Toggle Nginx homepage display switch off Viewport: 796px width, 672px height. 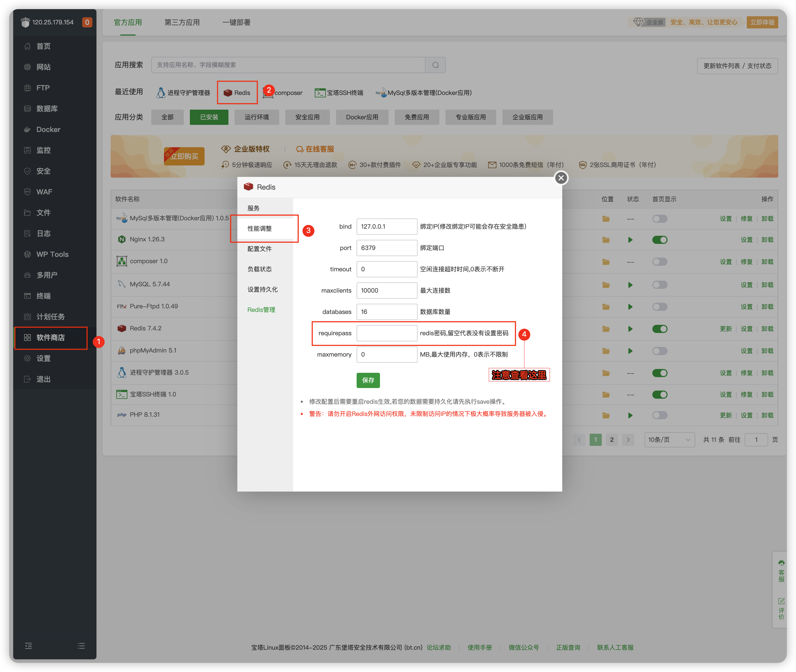[660, 240]
